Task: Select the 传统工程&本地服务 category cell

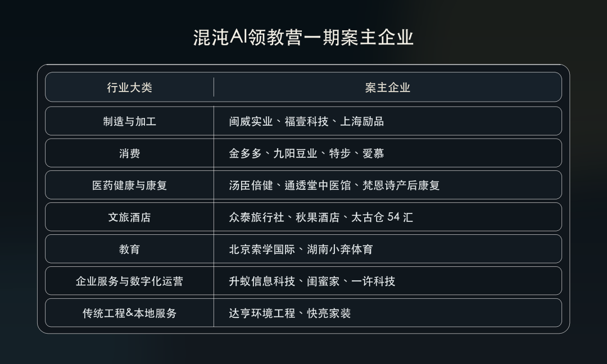Action: [129, 313]
